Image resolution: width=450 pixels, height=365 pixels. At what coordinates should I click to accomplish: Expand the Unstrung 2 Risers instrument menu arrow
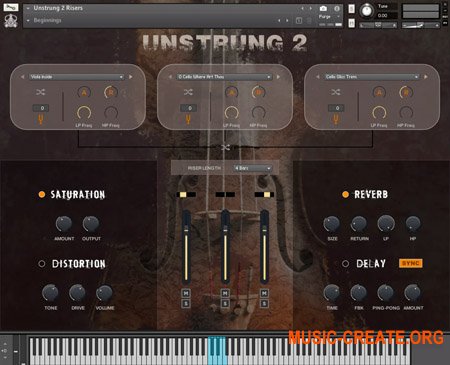click(x=28, y=8)
